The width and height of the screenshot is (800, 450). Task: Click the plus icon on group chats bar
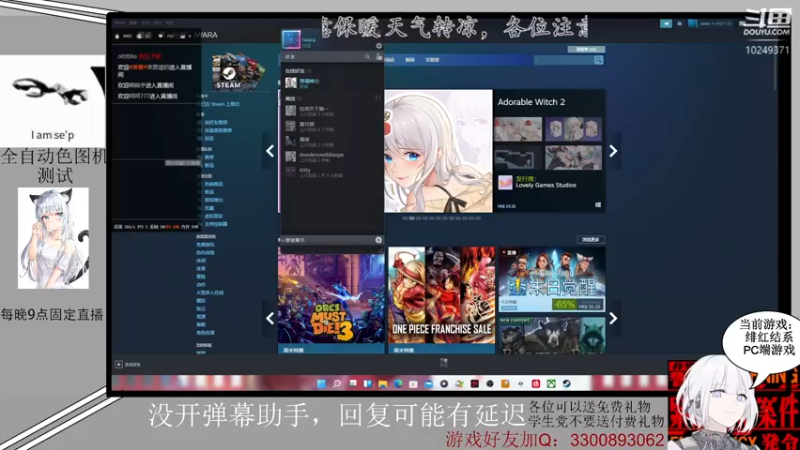click(379, 240)
